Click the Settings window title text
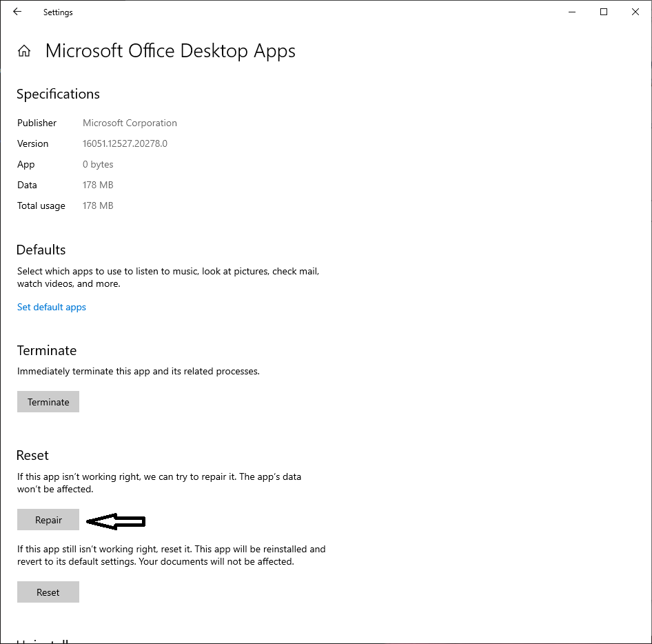Screen dimensions: 652x644 (58, 12)
